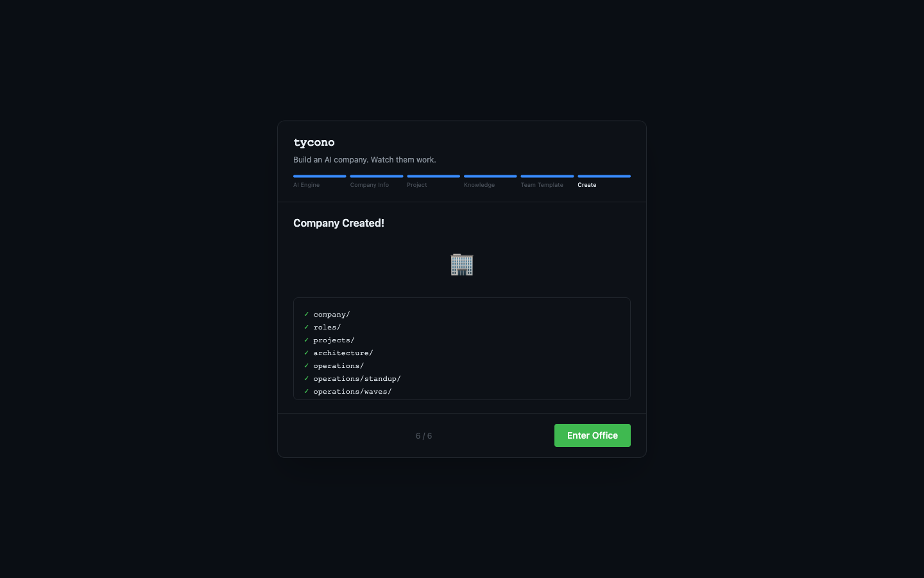
Task: Switch to the Company Info step
Action: [x=370, y=185]
